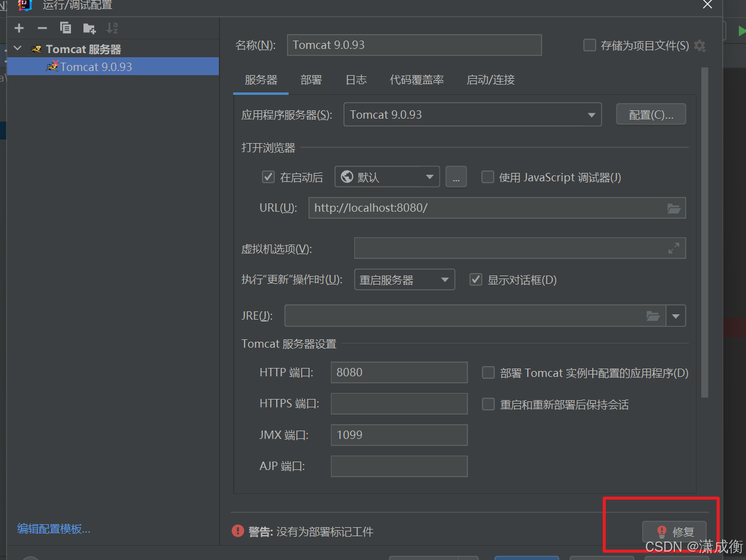Click the vertical scrollbar in settings panel
The image size is (746, 560).
click(705, 233)
